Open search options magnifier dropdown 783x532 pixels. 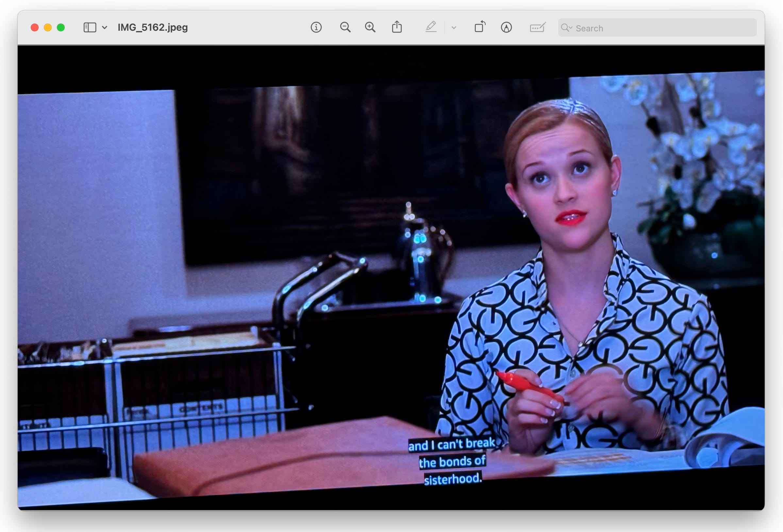567,28
